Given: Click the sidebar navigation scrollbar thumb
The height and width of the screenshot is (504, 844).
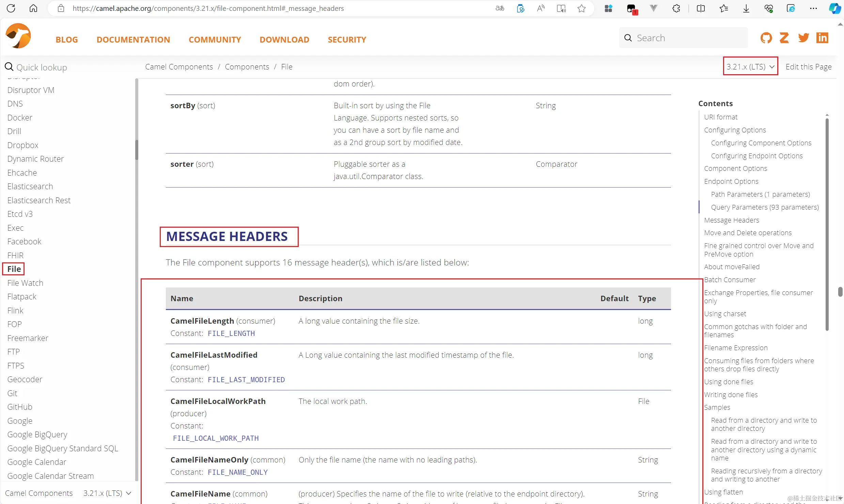Looking at the screenshot, I should tap(137, 150).
